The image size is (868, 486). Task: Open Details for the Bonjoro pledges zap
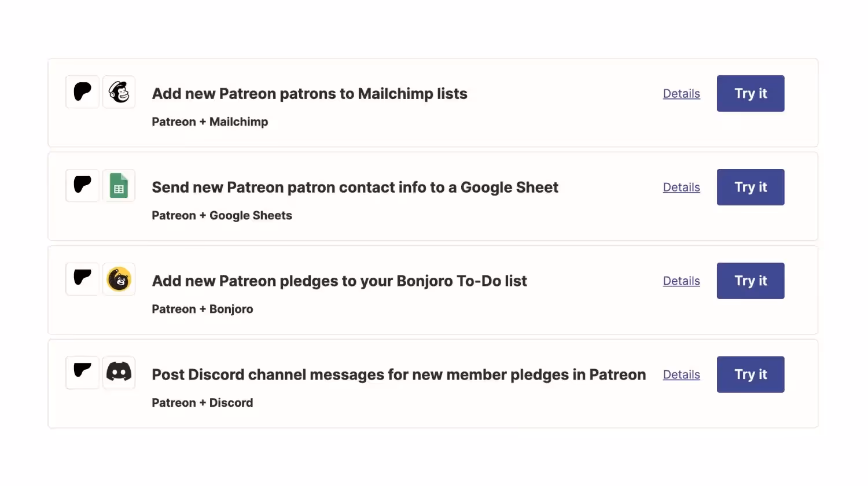click(681, 281)
